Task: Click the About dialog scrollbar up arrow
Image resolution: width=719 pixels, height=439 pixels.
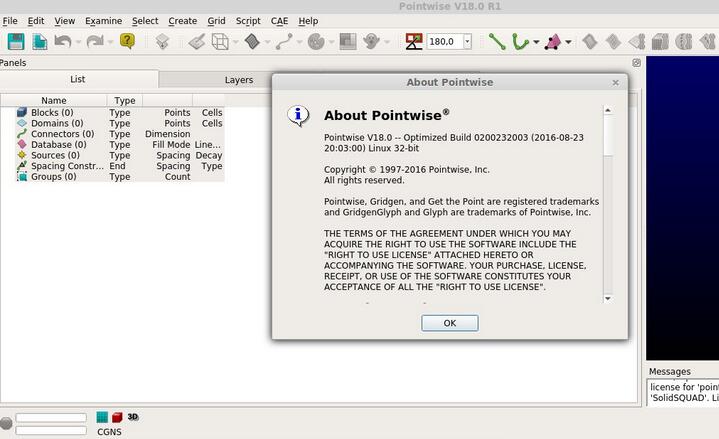Action: point(608,110)
